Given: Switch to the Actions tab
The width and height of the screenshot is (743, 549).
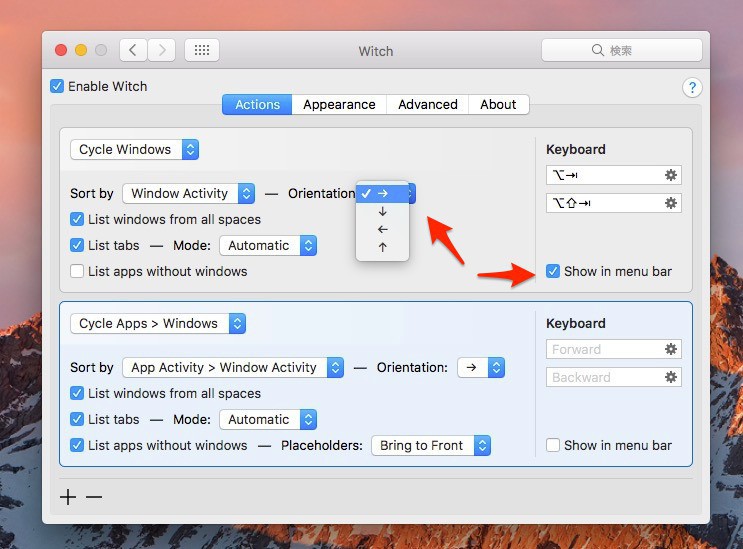Looking at the screenshot, I should (257, 104).
